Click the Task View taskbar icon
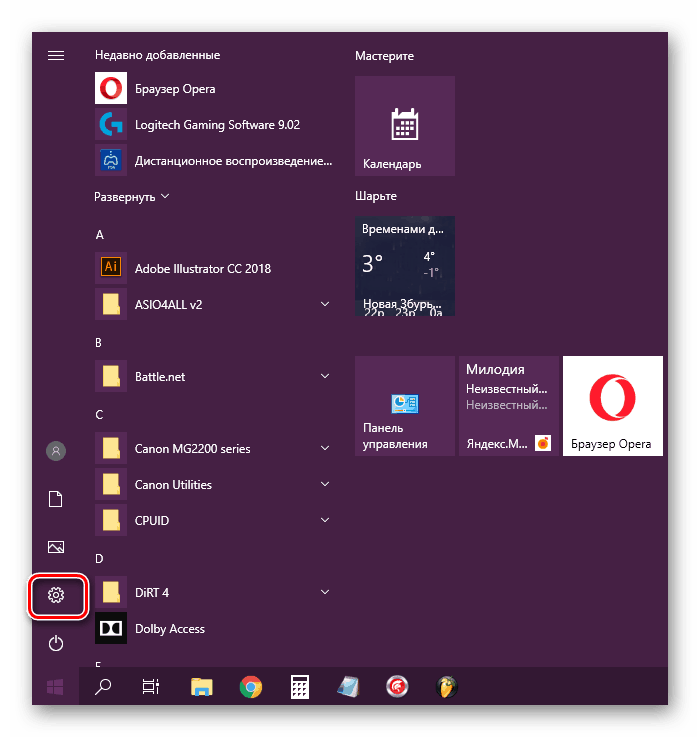This screenshot has width=700, height=737. (x=151, y=687)
